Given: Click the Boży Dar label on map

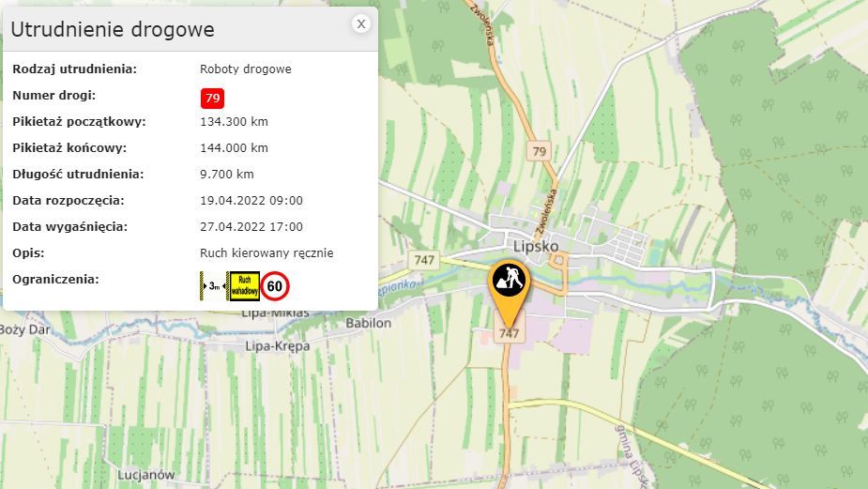Looking at the screenshot, I should pos(25,329).
